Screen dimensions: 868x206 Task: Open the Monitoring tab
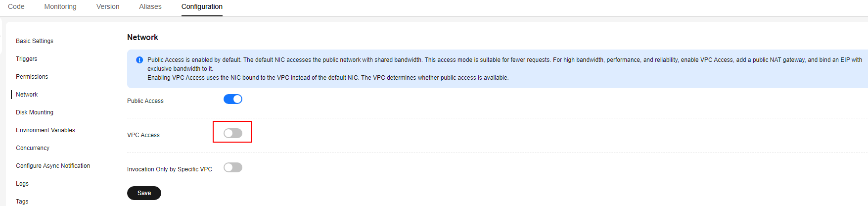pos(60,6)
